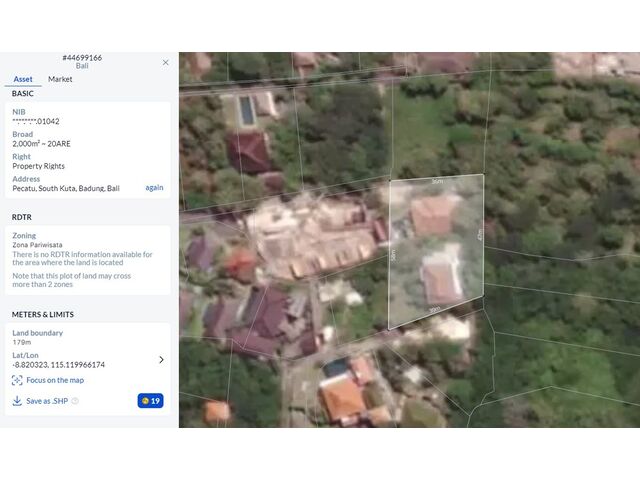
Task: Click the download icon beside Save as .SHP
Action: click(x=17, y=401)
